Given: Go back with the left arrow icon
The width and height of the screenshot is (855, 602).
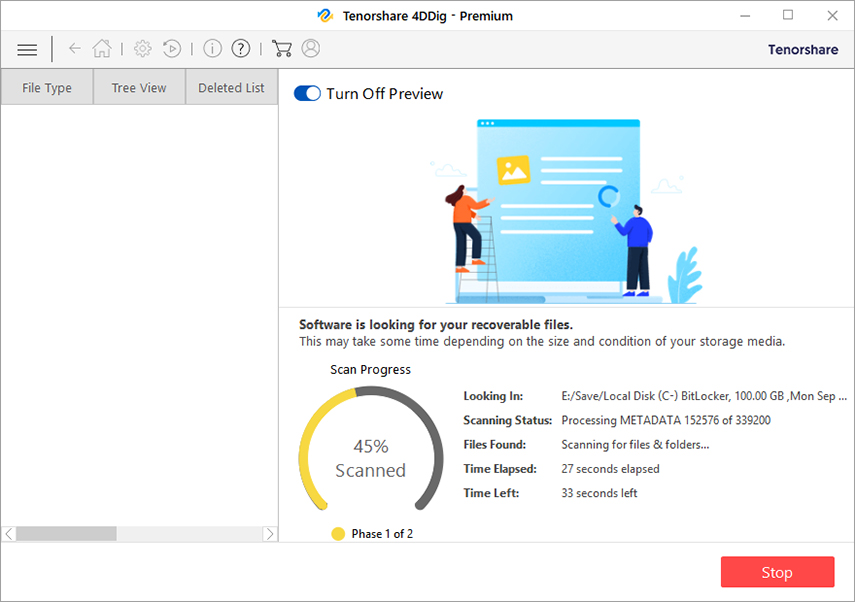Looking at the screenshot, I should point(75,49).
